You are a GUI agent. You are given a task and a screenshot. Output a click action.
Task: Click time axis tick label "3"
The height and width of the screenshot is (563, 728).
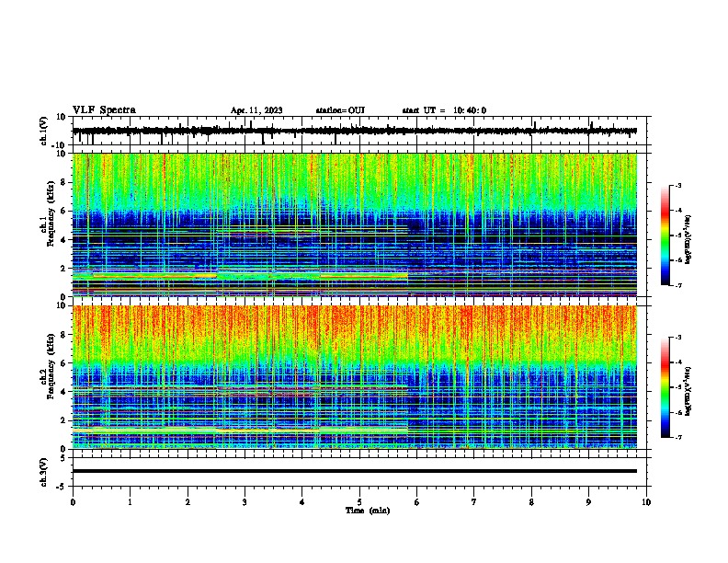tap(245, 502)
